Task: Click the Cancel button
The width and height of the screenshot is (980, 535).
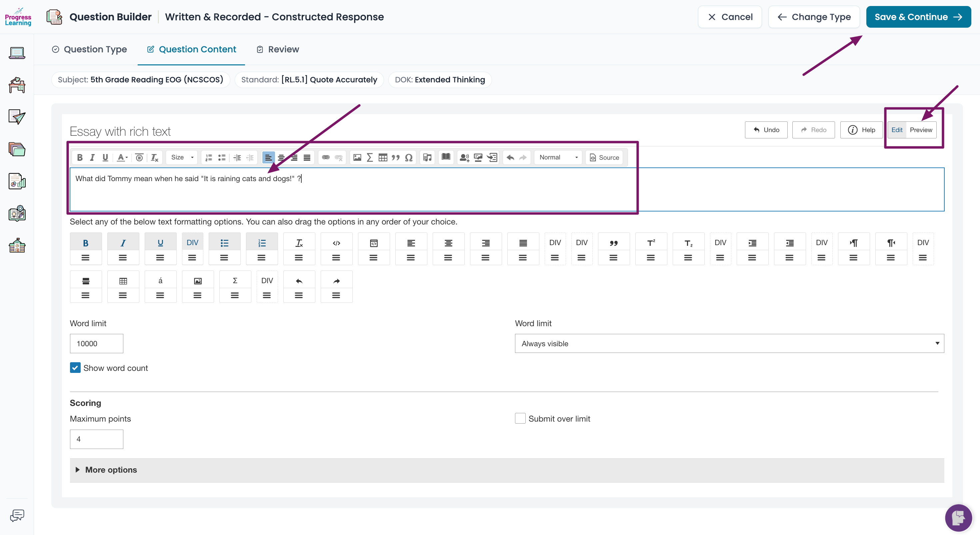Action: click(730, 17)
